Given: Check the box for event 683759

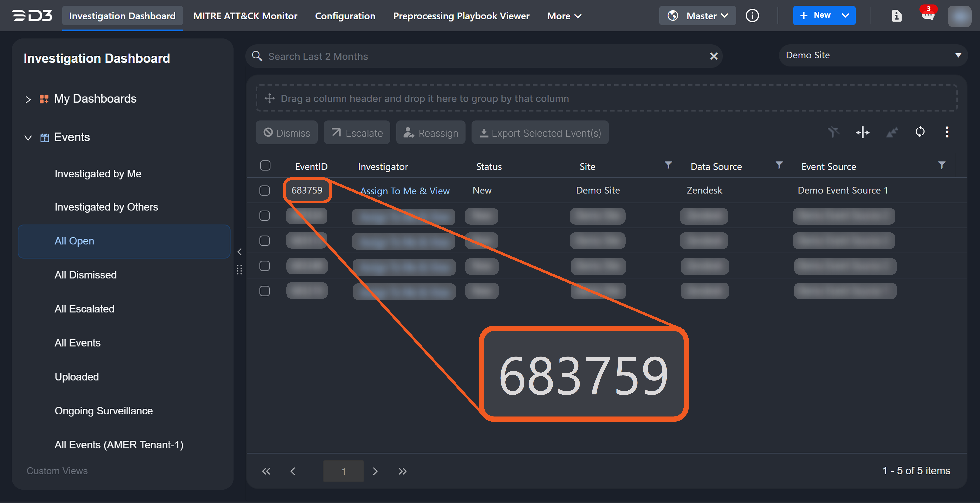Looking at the screenshot, I should 264,190.
